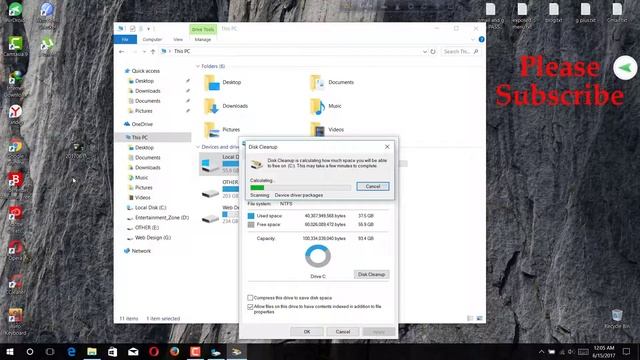
Task: Select Web Design (G:) in navigation pane
Action: [153, 238]
